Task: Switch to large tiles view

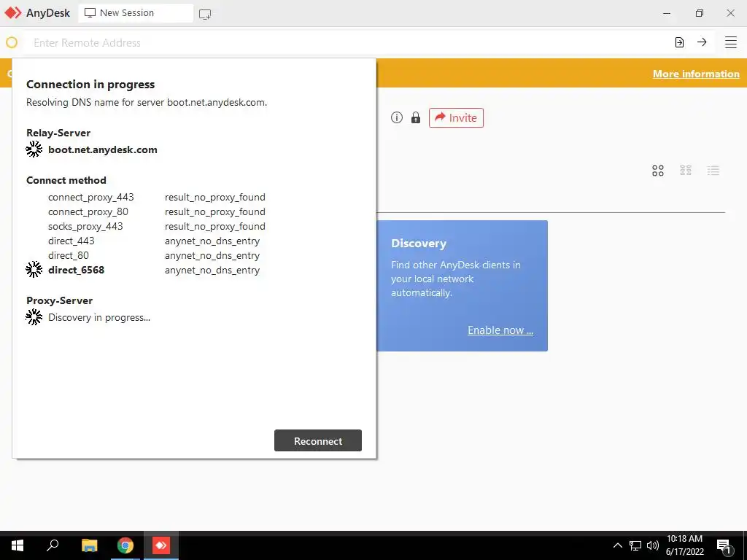Action: click(x=658, y=171)
